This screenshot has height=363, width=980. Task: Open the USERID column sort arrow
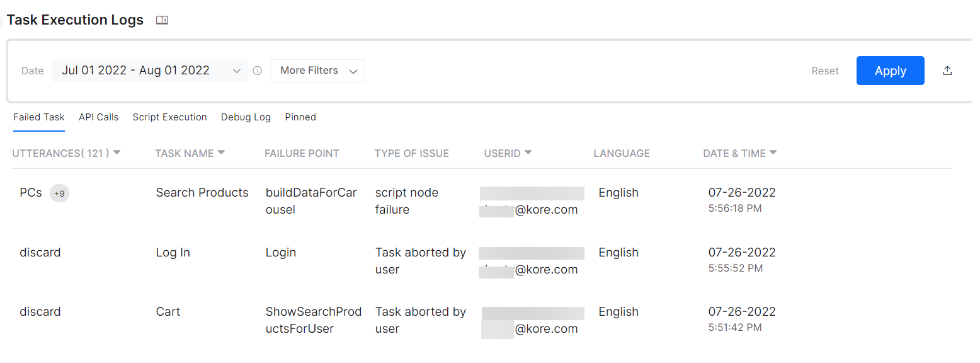pos(527,153)
